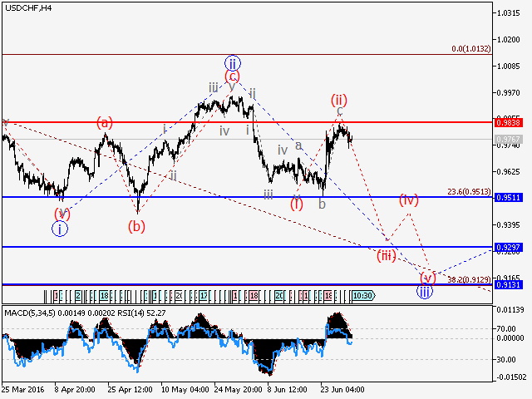Click the 10:30 time marker tag
532x399 pixels.
pos(363,296)
